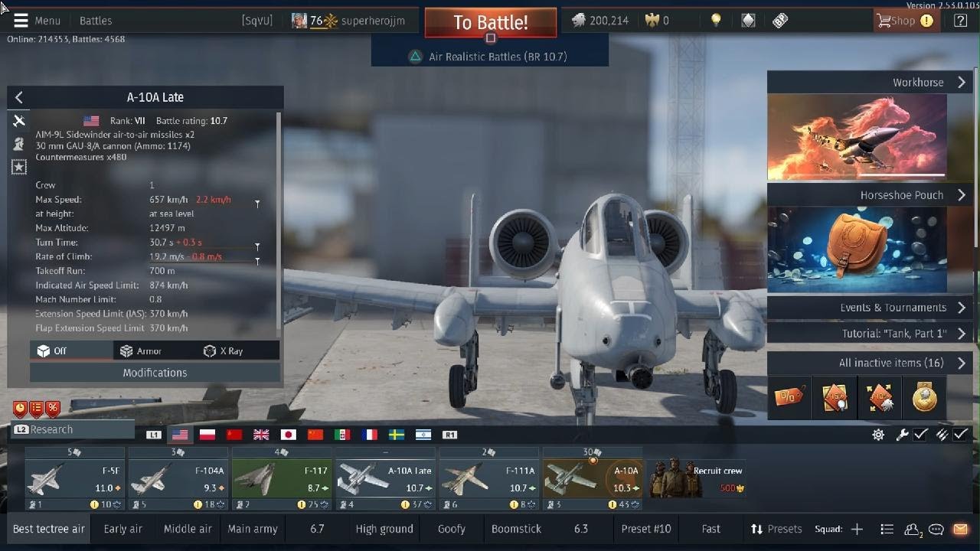Screen dimensions: 980x551
Task: Open the light bulb hints icon
Action: (x=716, y=21)
